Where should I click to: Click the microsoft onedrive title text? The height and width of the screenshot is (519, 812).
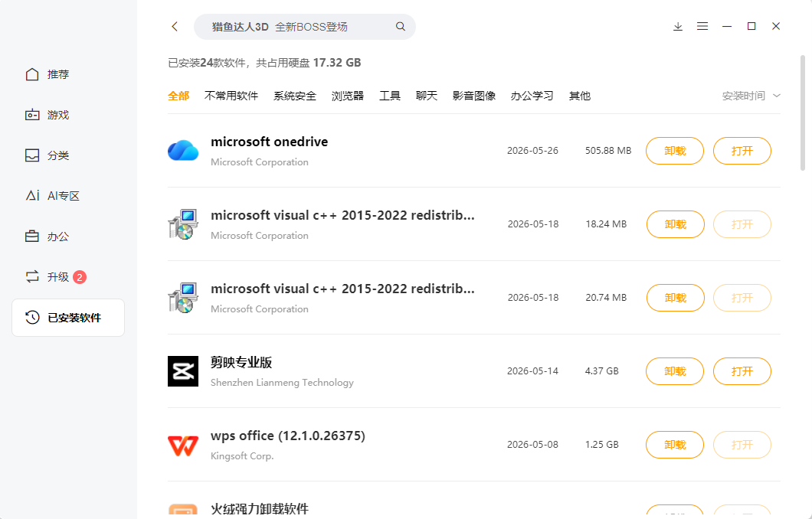270,142
